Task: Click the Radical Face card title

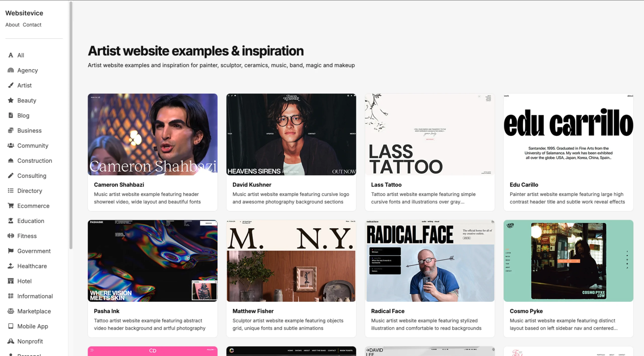Action: [388, 311]
